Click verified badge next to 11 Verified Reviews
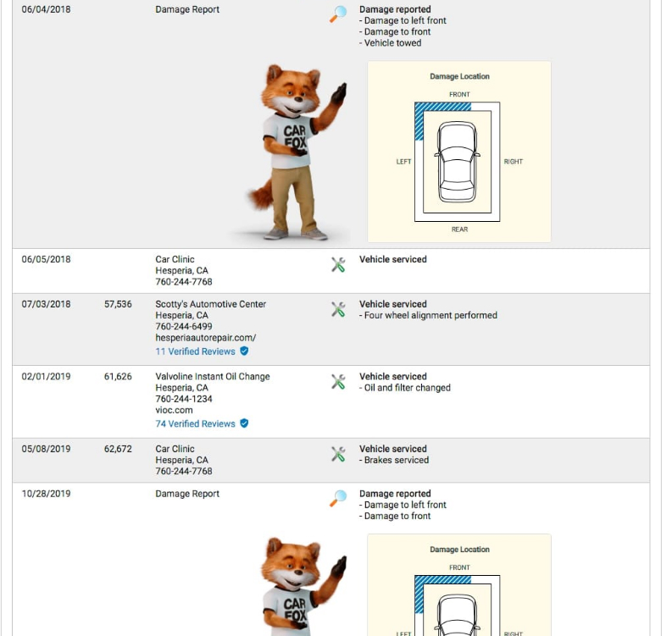 click(244, 351)
